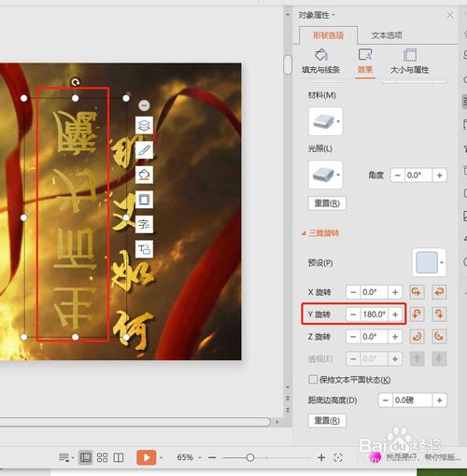Switch to Text Options tab
Screen dimensions: 467x476
click(387, 35)
